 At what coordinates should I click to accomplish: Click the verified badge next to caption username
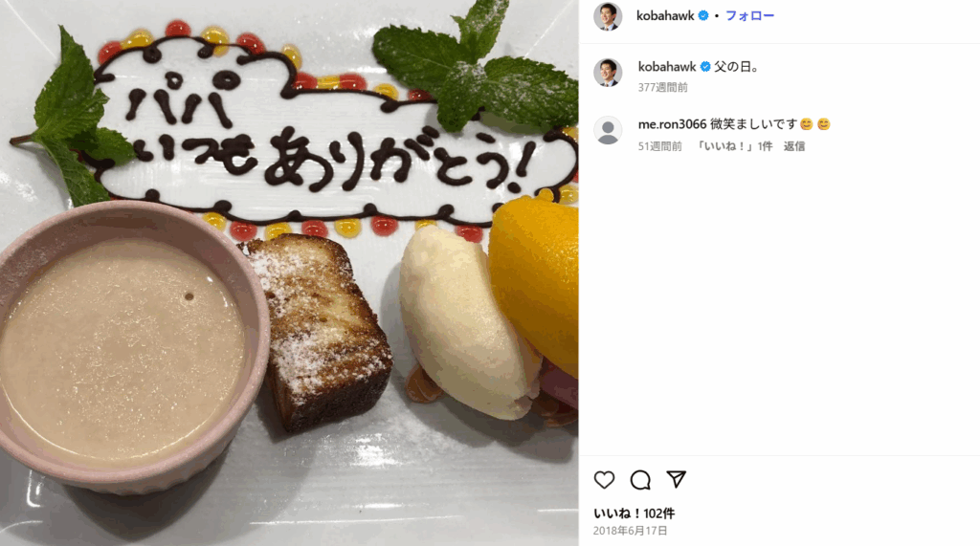pyautogui.click(x=705, y=66)
